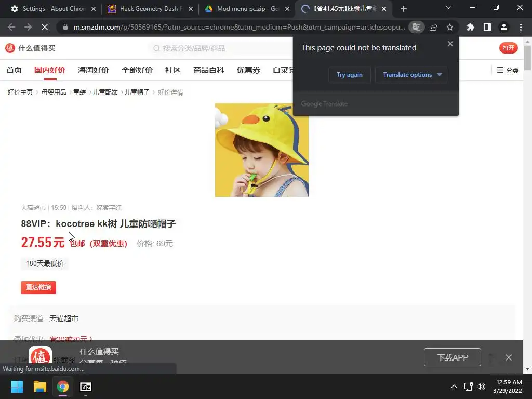Open the Google Translate icon in address bar
Viewport: 532px width, 399px height.
(x=416, y=27)
